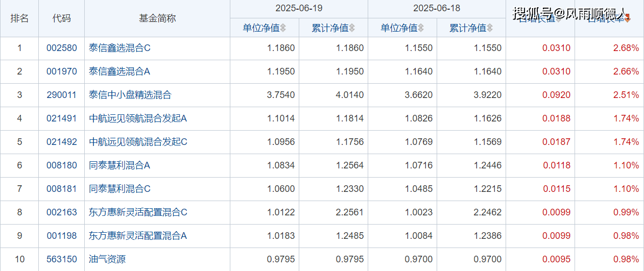Open fund code 008181
The image size is (644, 271).
[62, 189]
